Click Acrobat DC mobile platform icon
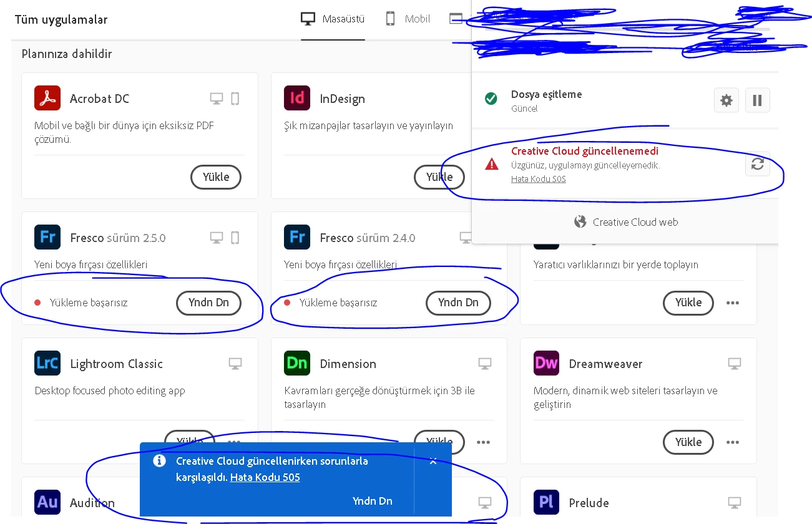812x524 pixels. [x=235, y=99]
